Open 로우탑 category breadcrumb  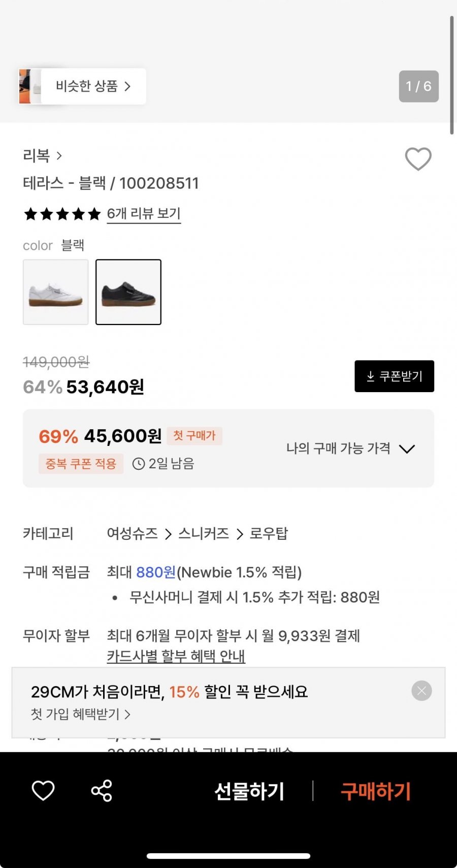(x=269, y=533)
